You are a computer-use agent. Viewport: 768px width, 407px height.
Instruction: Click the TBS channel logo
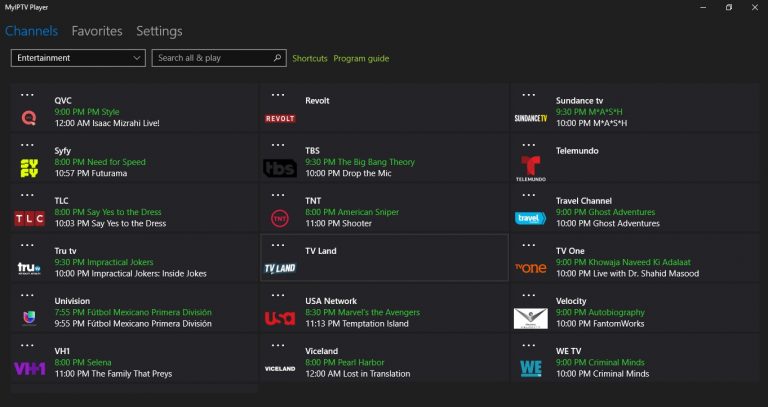click(280, 168)
